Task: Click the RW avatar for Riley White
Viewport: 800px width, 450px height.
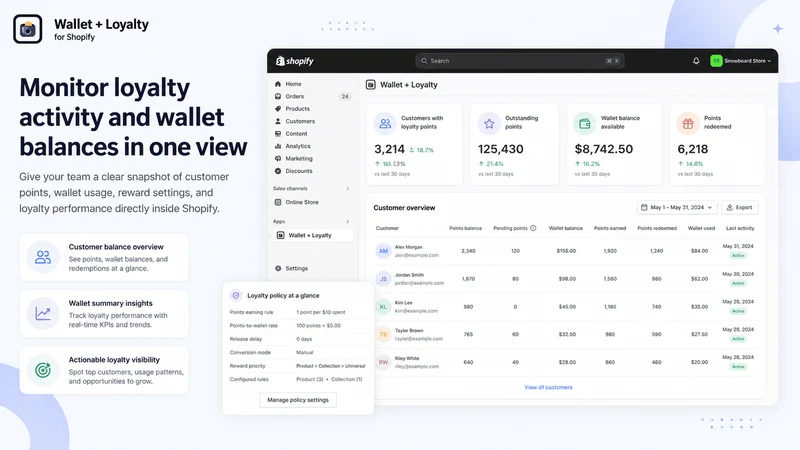Action: click(x=383, y=362)
